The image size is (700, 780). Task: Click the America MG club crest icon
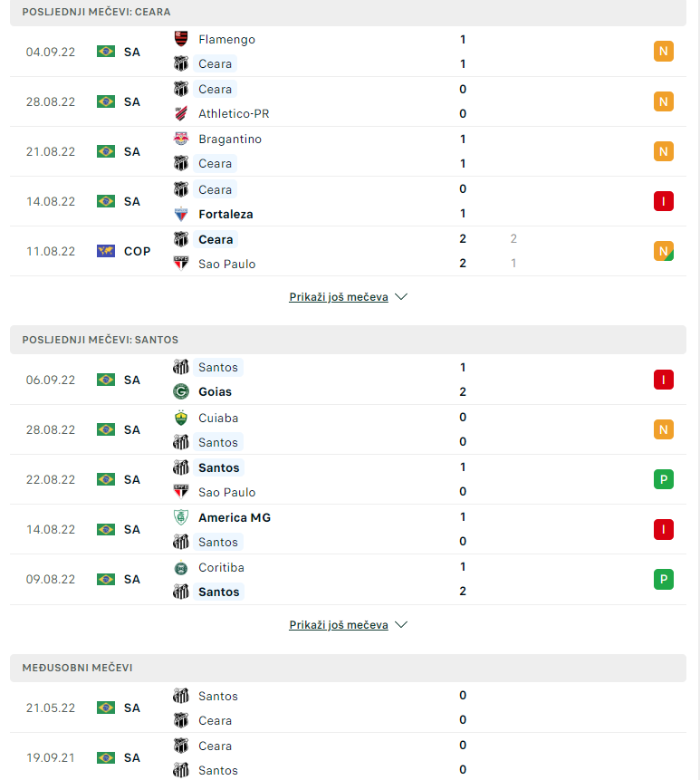pyautogui.click(x=181, y=517)
